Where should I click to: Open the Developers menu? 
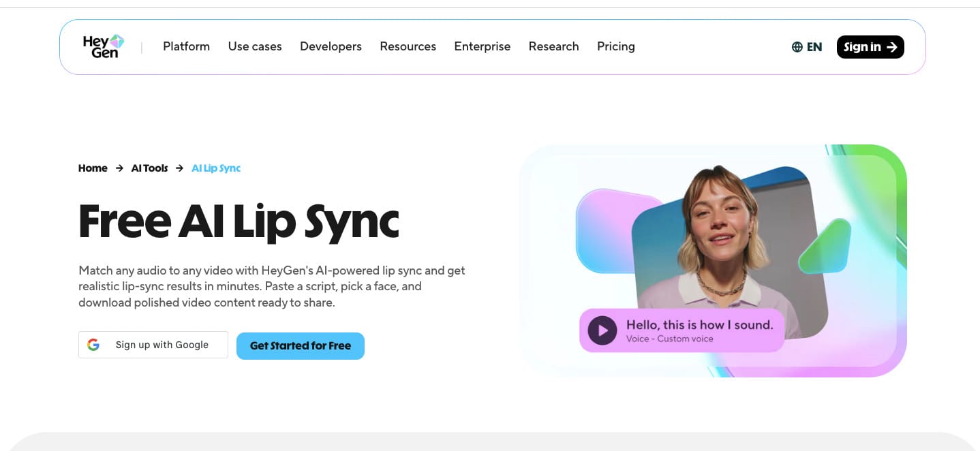click(x=331, y=46)
